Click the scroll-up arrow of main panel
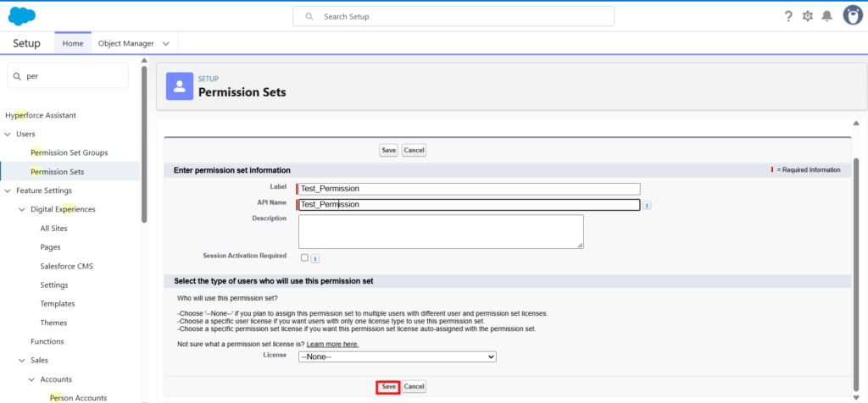The width and height of the screenshot is (868, 403). pyautogui.click(x=856, y=124)
